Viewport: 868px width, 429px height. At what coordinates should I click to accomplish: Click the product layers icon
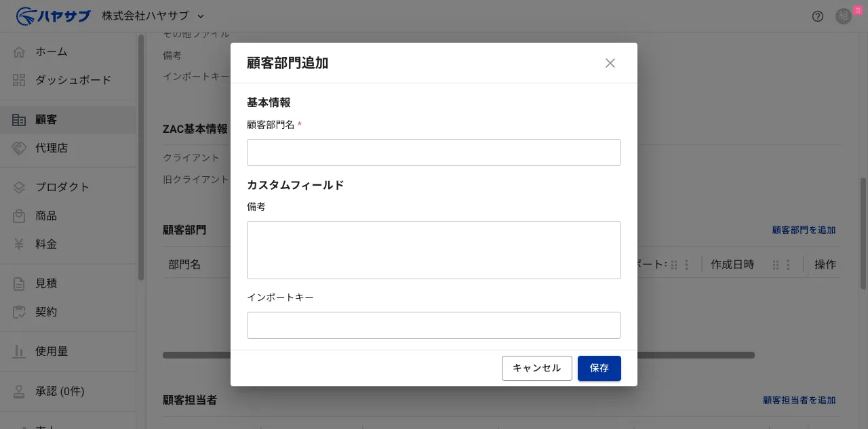click(x=19, y=187)
